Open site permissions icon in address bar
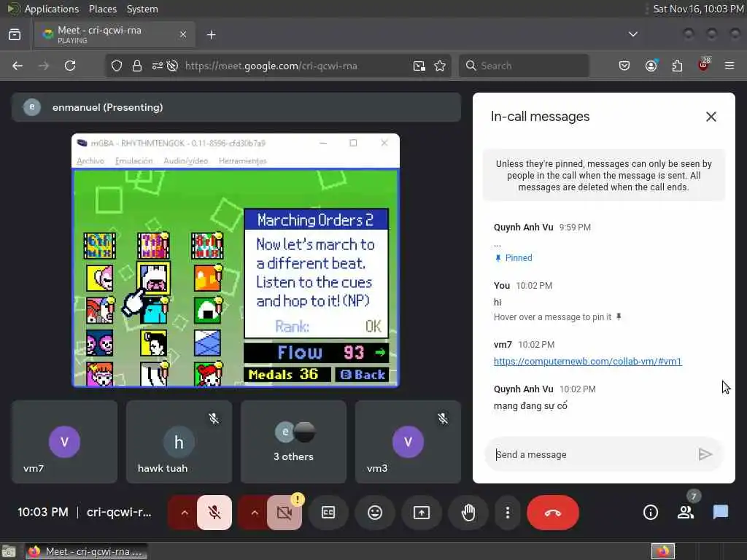The image size is (747, 560). (x=158, y=66)
